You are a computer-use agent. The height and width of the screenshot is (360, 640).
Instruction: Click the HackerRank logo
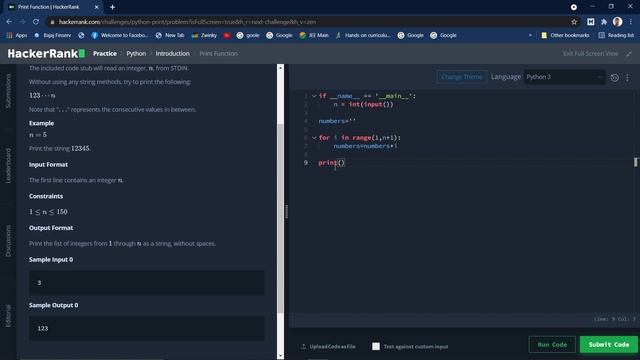click(46, 53)
